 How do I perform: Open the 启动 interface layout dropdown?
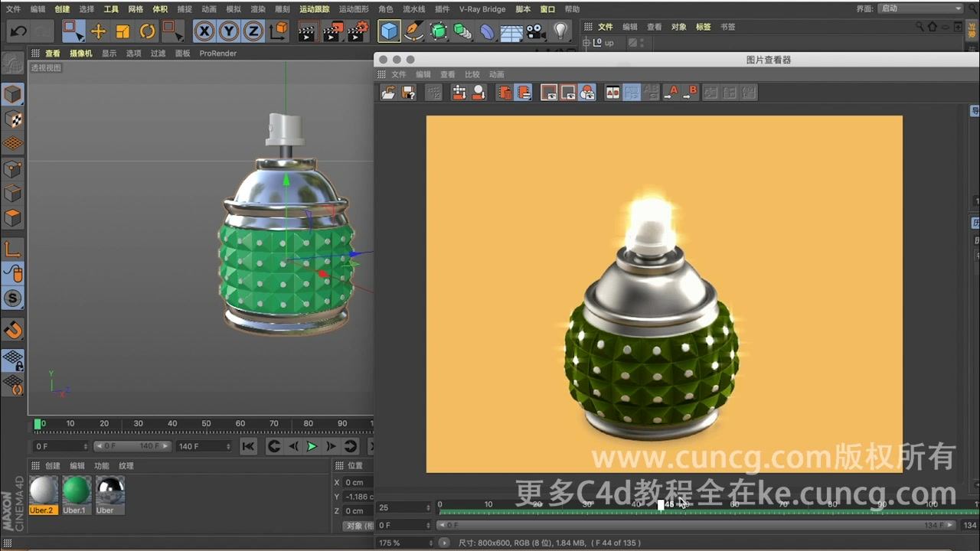(919, 8)
